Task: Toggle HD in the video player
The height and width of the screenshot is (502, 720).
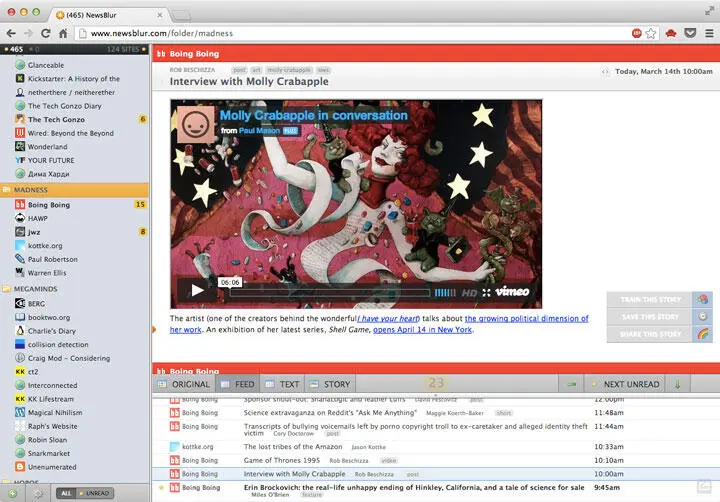Action: tap(469, 293)
